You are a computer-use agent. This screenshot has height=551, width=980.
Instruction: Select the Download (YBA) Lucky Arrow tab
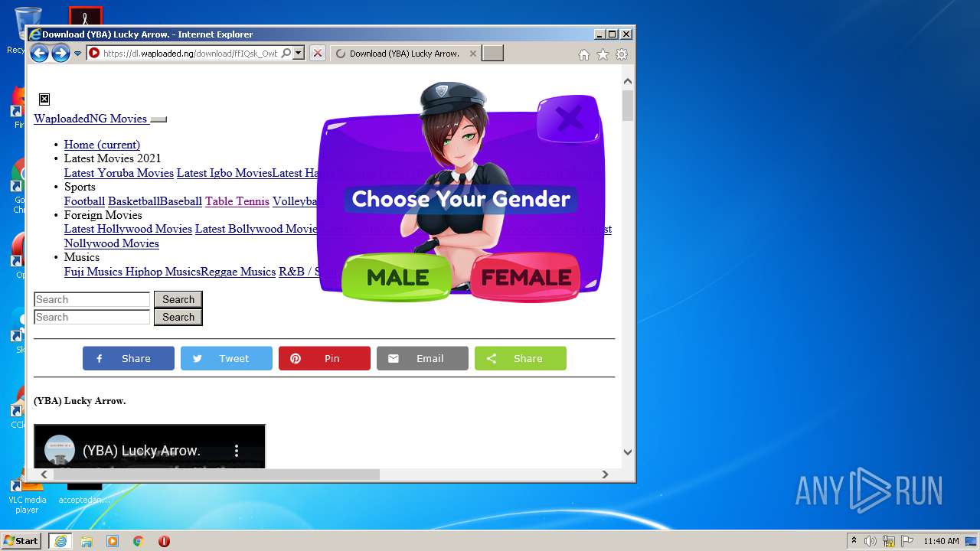coord(403,54)
